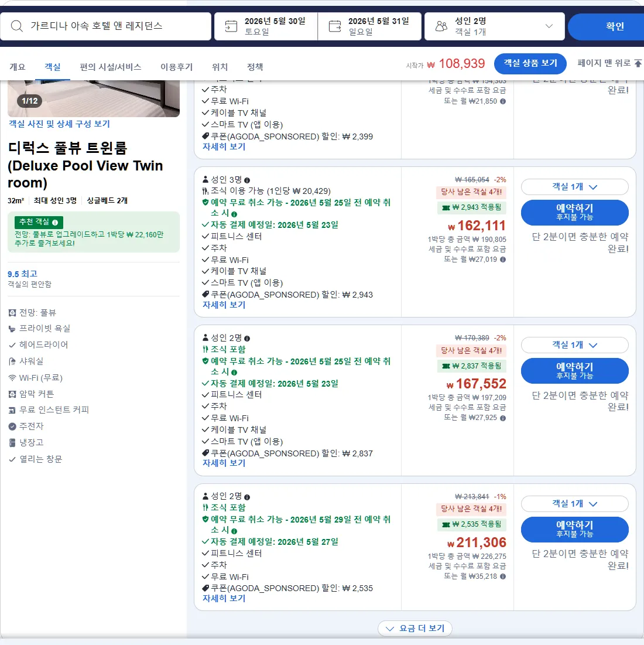Screen dimensions: 644x645
Task: Click info icon next to 월 ₩21,850
Action: [x=503, y=101]
